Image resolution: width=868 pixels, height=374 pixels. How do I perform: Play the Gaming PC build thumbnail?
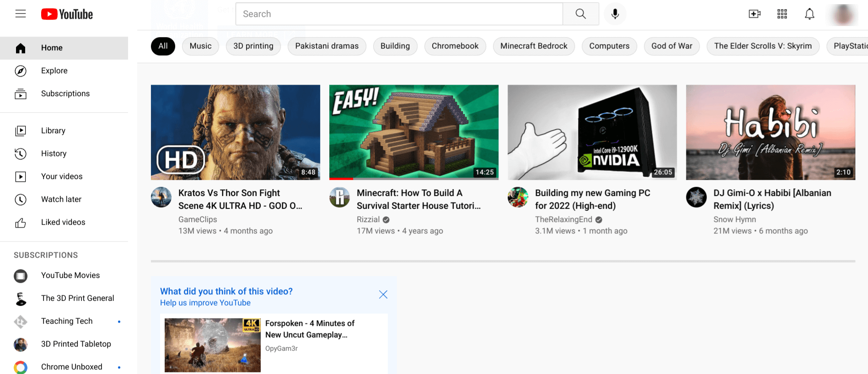[592, 132]
